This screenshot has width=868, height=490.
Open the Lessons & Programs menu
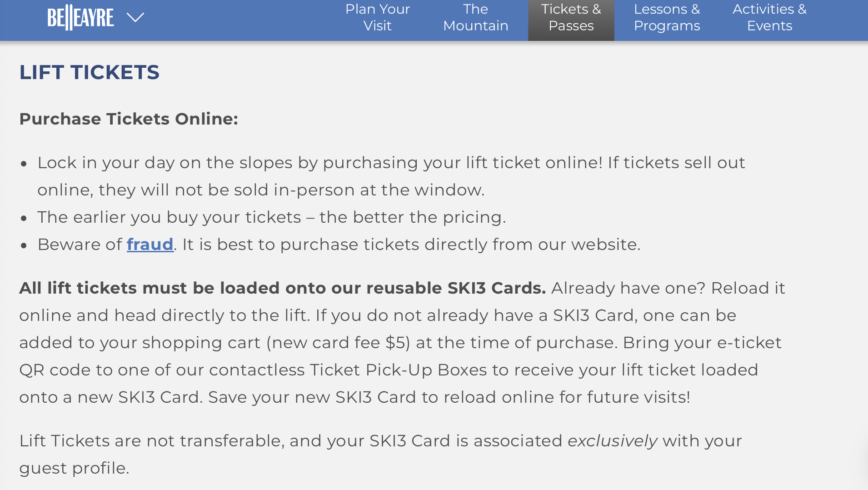point(667,17)
